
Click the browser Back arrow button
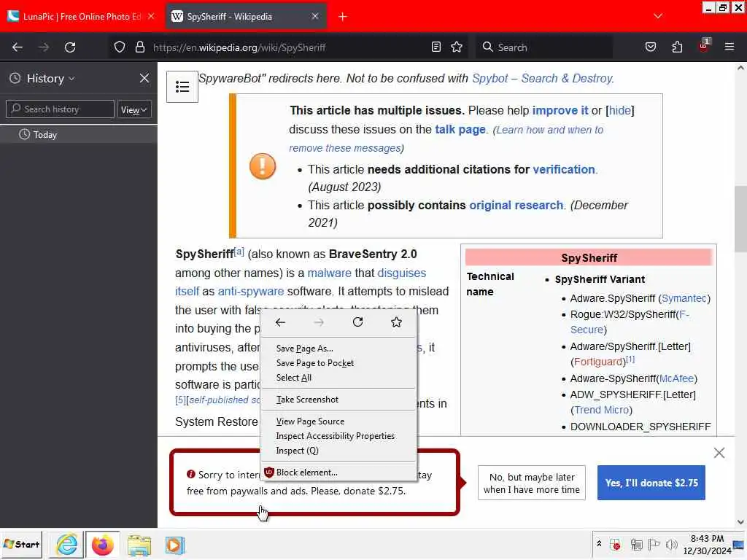[18, 47]
